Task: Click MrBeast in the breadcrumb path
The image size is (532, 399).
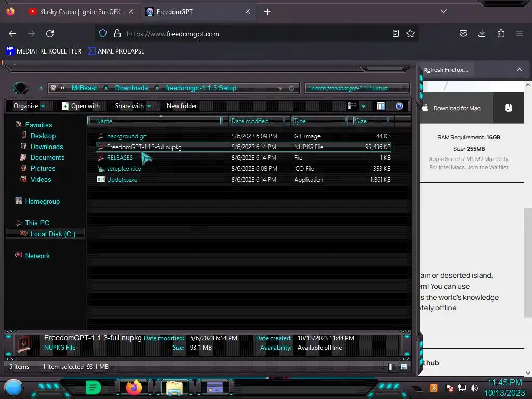Action: (x=84, y=88)
